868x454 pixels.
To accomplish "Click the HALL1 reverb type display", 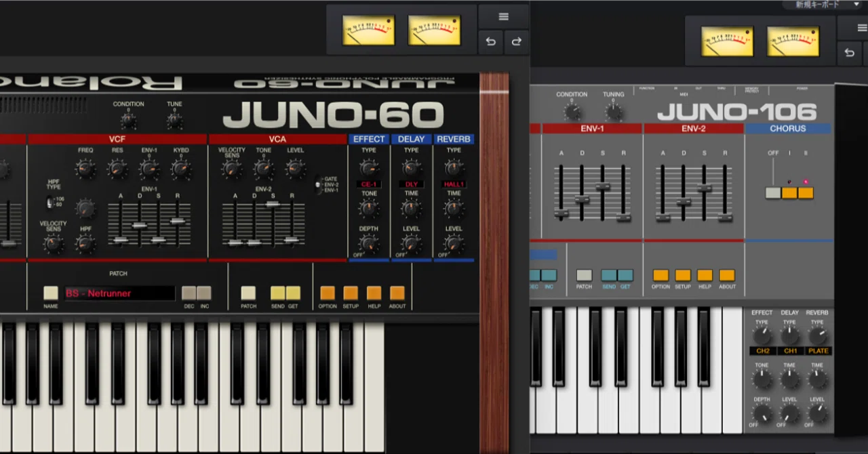I will click(x=454, y=184).
